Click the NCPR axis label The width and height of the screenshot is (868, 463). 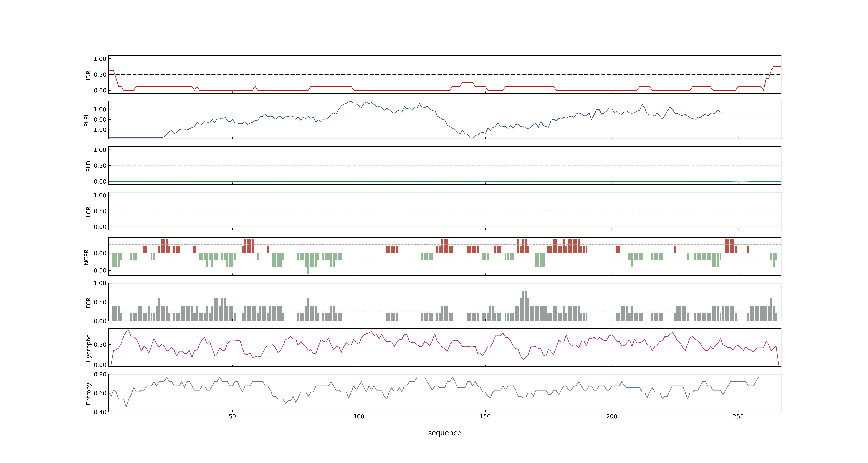click(x=86, y=257)
